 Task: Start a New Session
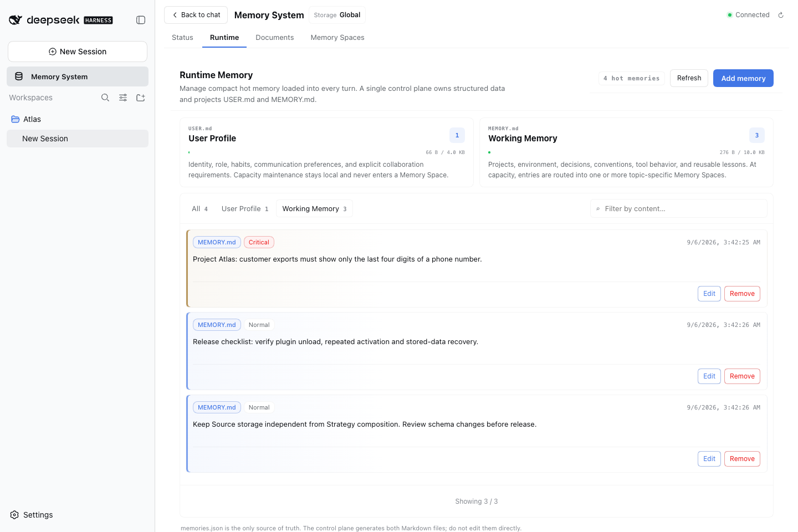coord(78,52)
